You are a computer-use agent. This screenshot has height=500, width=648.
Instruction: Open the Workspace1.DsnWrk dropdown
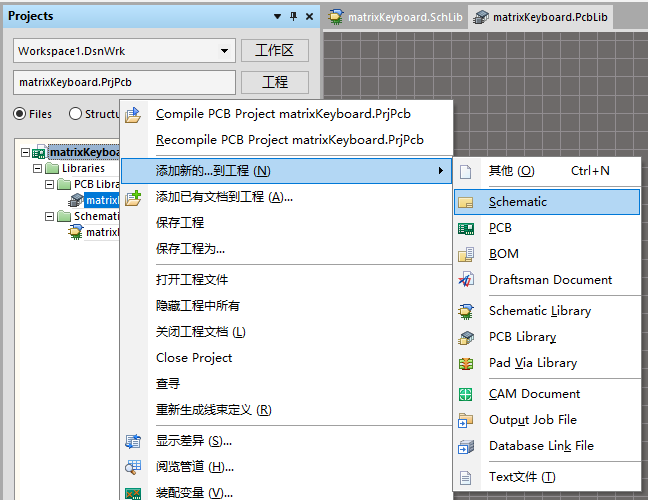click(224, 50)
